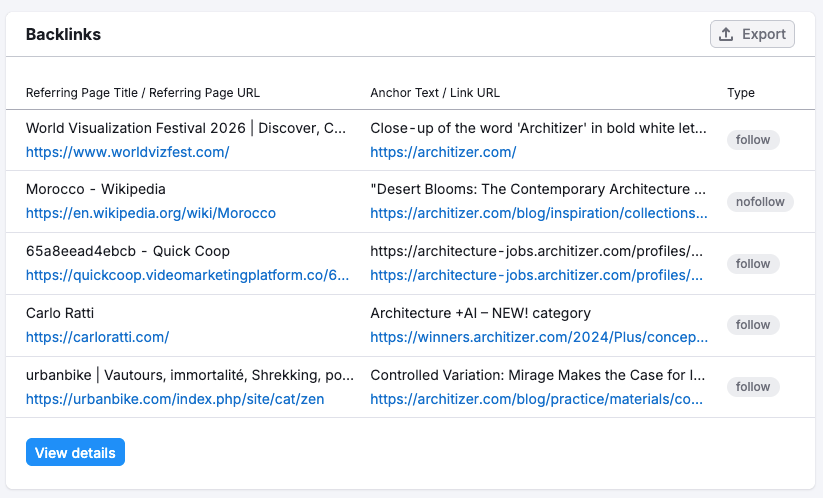
Task: Click the Export button
Action: click(x=752, y=34)
